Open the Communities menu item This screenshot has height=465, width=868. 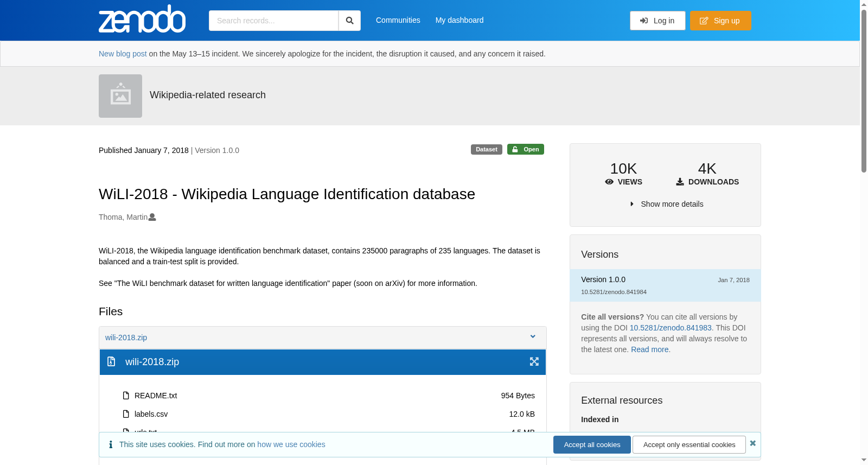[x=398, y=20]
